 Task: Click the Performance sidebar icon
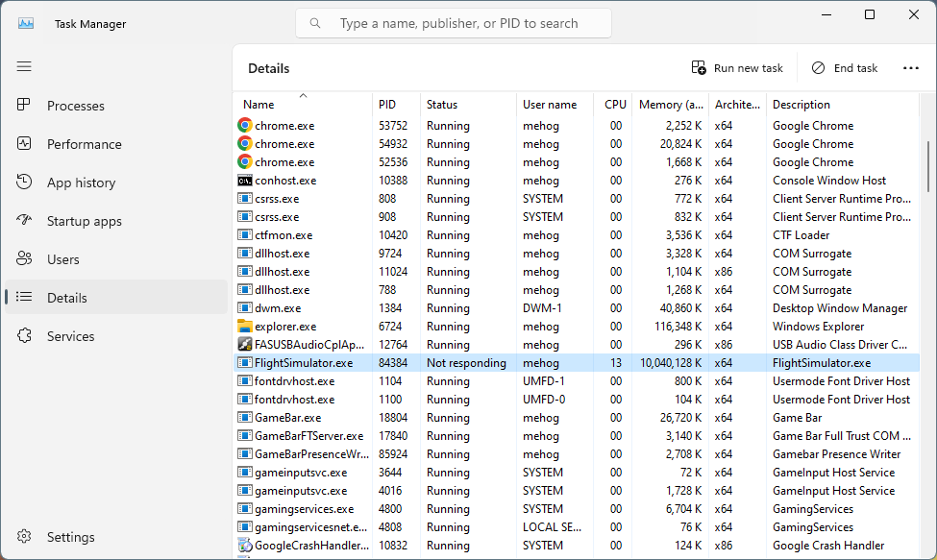click(x=24, y=144)
